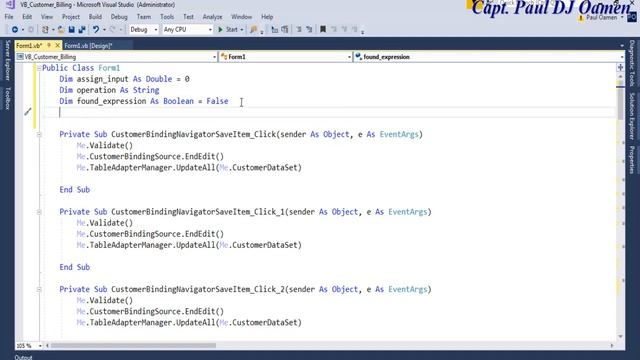This screenshot has height=360, width=640.
Task: Click the Find in Files toolbar icon
Action: coord(253,29)
